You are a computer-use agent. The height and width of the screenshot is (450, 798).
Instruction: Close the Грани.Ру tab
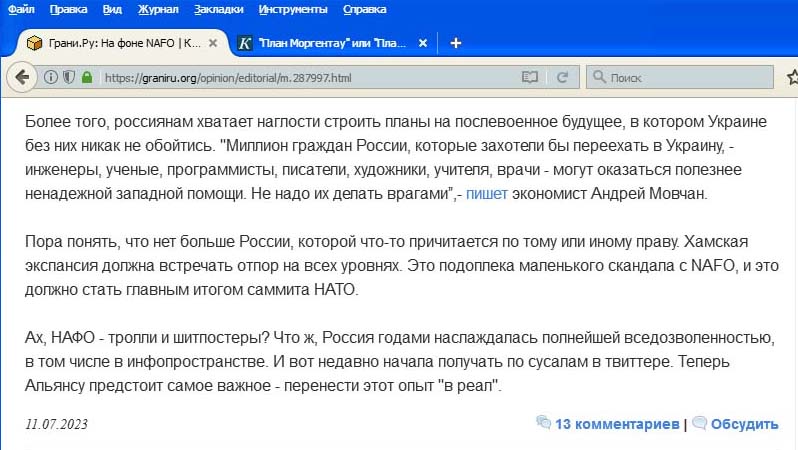click(x=213, y=43)
